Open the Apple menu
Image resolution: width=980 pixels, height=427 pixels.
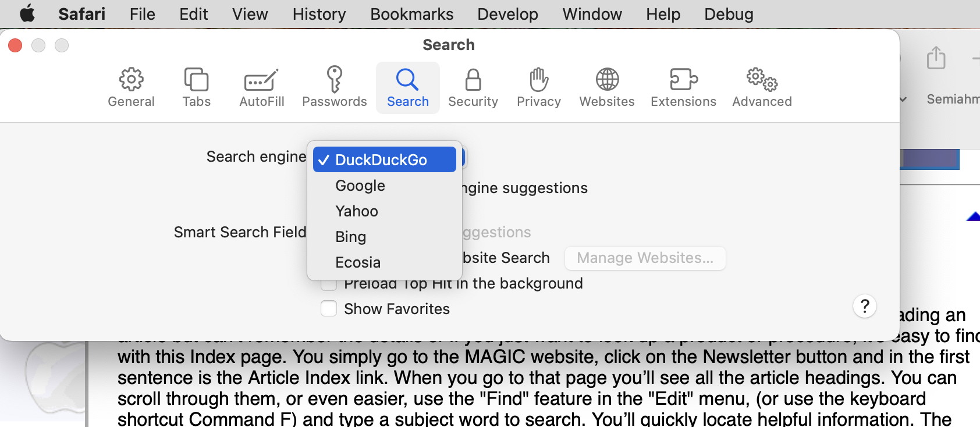click(x=27, y=13)
